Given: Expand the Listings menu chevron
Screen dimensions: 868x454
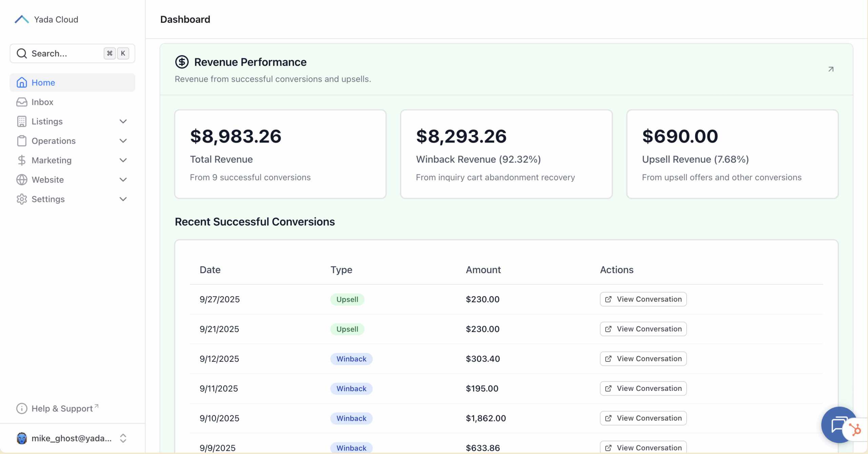Looking at the screenshot, I should pyautogui.click(x=123, y=121).
